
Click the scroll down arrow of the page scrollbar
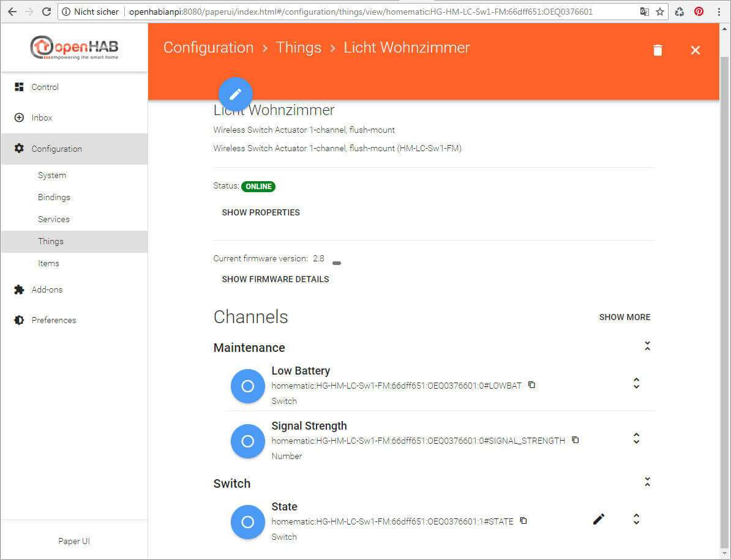724,554
